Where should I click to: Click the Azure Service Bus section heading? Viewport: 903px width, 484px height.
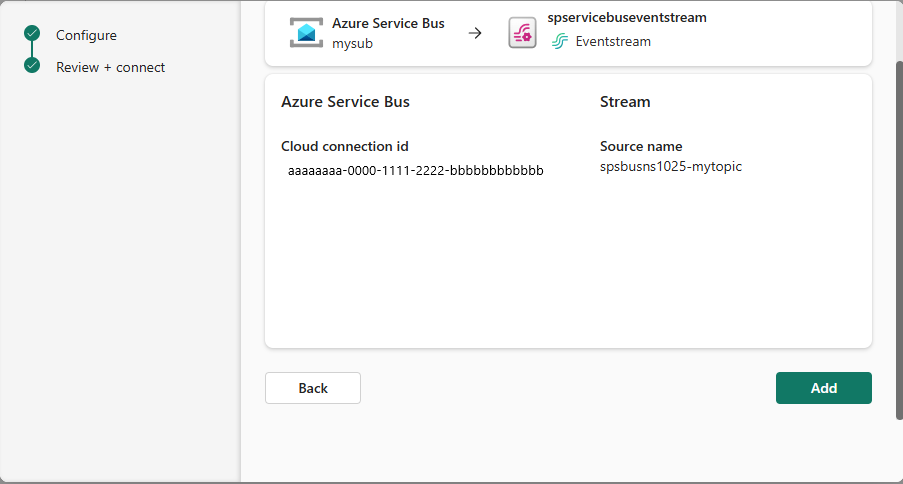click(x=345, y=102)
